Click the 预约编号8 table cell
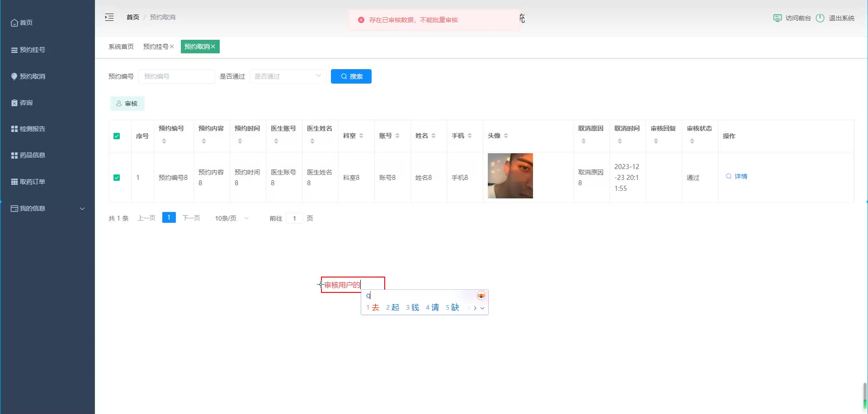The image size is (868, 414). point(173,178)
